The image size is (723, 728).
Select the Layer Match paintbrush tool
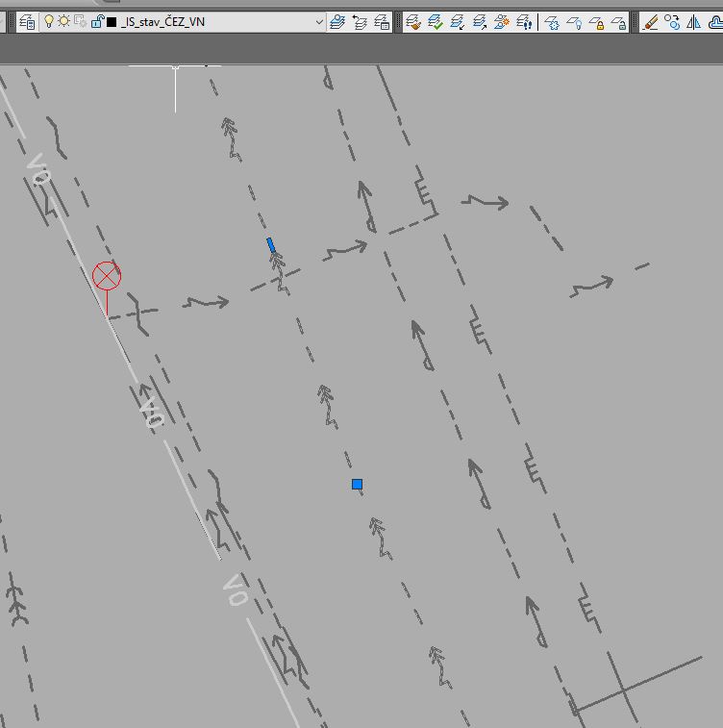coord(413,22)
